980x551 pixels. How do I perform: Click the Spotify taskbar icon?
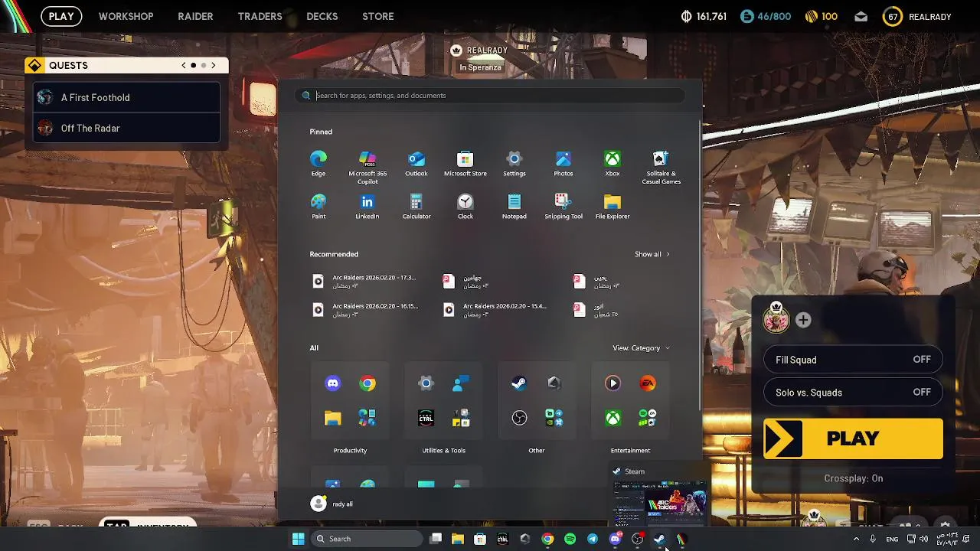click(570, 539)
